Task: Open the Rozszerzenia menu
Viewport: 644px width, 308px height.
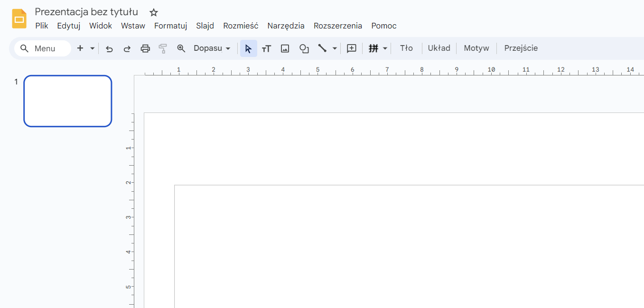Action: (338, 26)
